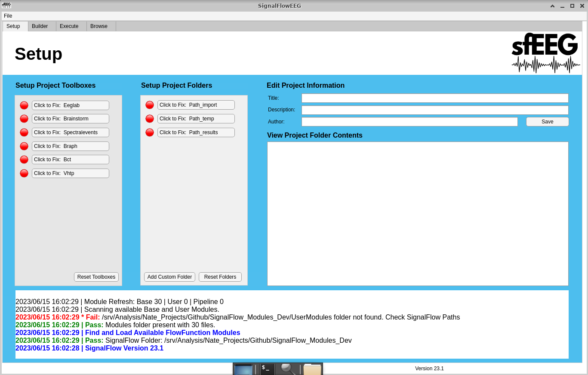The width and height of the screenshot is (588, 375).
Task: Open the file manager folder in dock
Action: [312, 369]
